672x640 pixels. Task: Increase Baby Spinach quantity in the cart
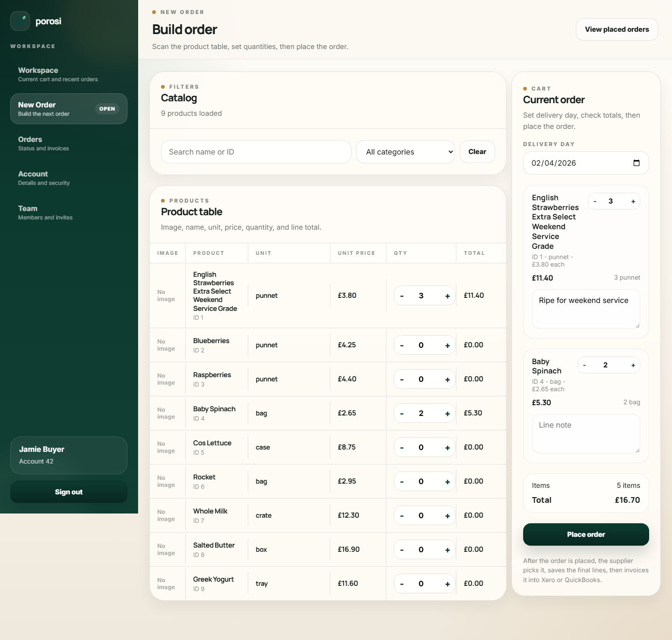633,366
